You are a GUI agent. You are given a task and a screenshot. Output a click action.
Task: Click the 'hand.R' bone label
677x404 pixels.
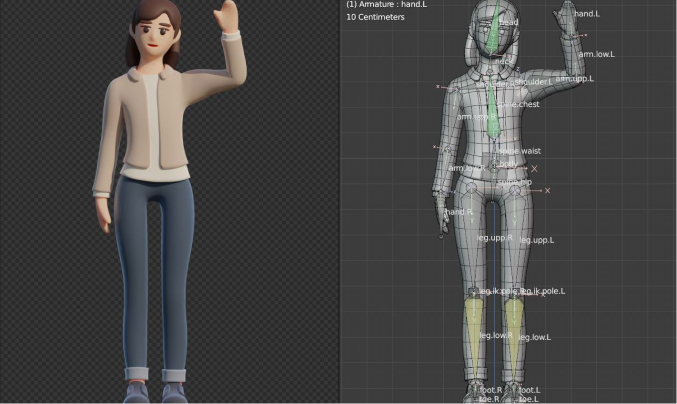point(459,212)
